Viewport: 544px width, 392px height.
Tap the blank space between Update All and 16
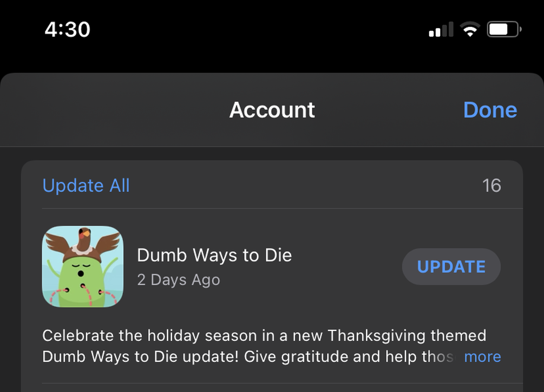[x=306, y=186]
